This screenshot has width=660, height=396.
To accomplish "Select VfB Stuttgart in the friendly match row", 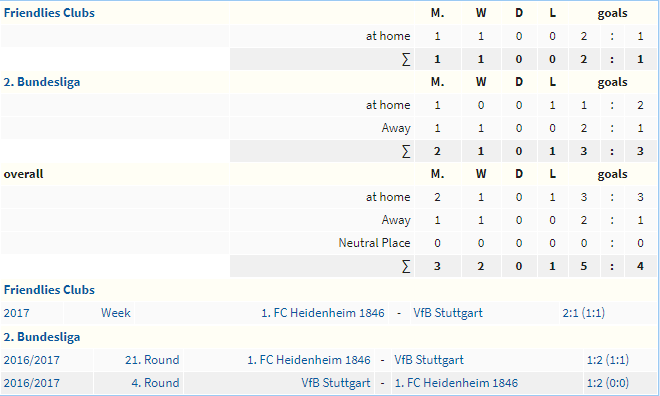I will (x=448, y=313).
